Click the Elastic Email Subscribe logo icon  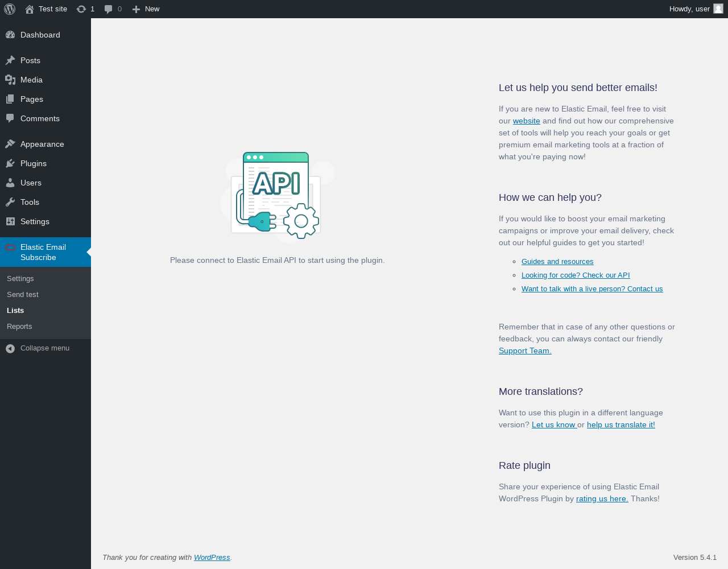tap(10, 247)
